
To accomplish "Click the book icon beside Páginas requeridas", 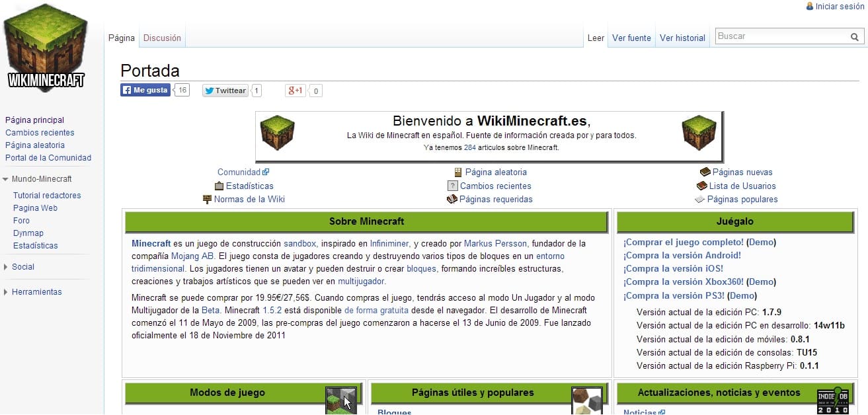I will tap(452, 199).
